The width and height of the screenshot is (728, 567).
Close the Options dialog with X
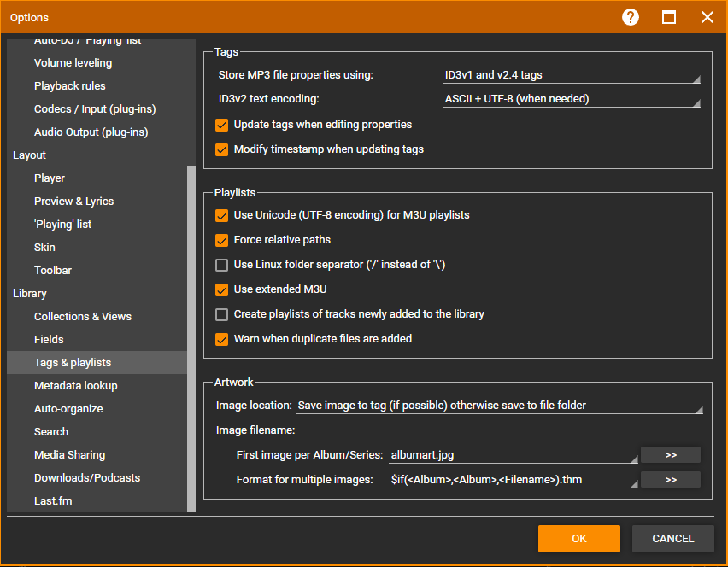tap(707, 18)
